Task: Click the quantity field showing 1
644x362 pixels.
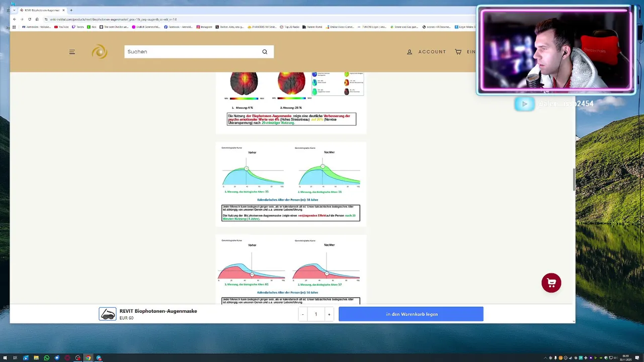Action: pyautogui.click(x=316, y=314)
